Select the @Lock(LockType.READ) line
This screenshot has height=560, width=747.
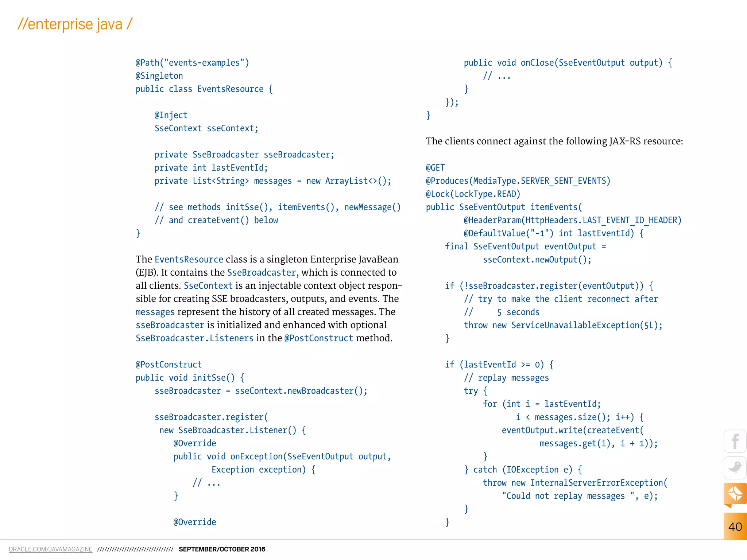pos(473,194)
